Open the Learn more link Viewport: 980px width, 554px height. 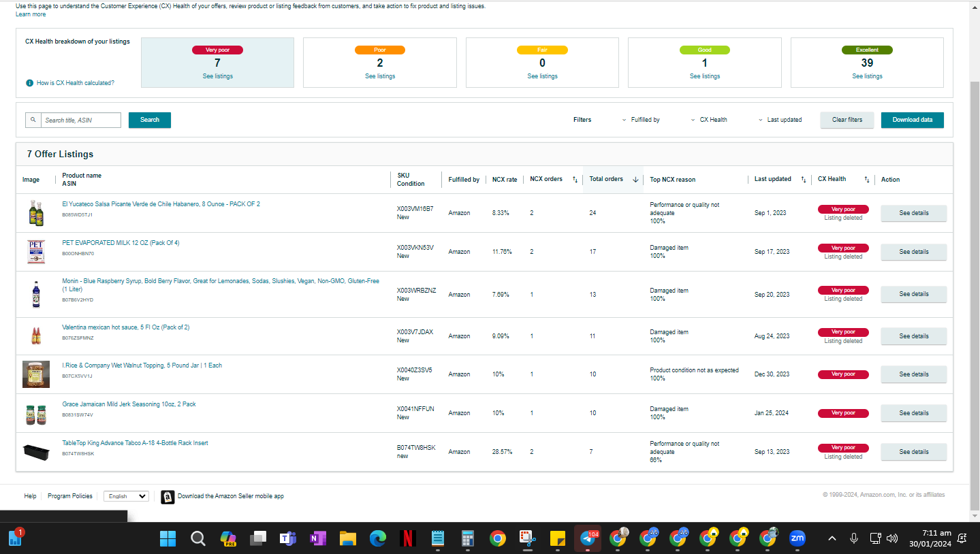click(x=31, y=14)
